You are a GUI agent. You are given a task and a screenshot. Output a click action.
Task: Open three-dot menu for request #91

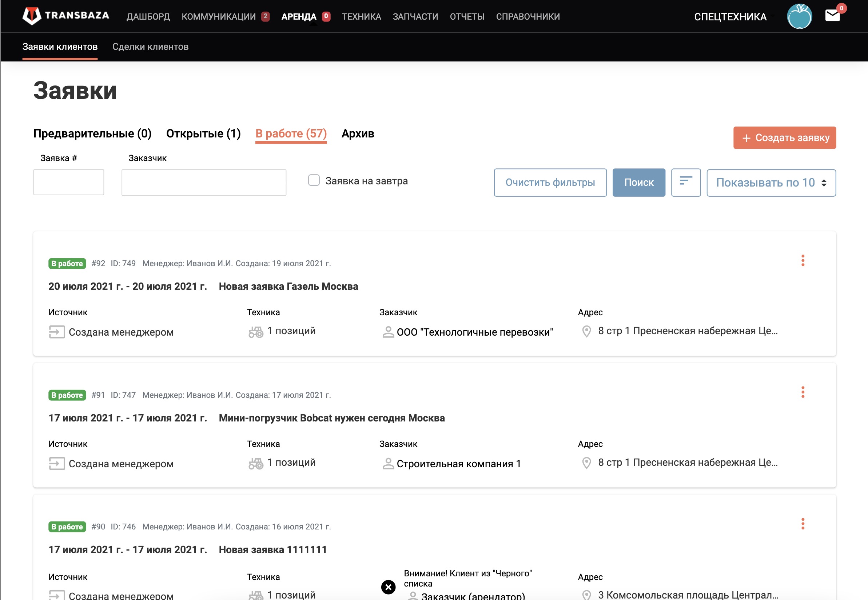click(803, 392)
